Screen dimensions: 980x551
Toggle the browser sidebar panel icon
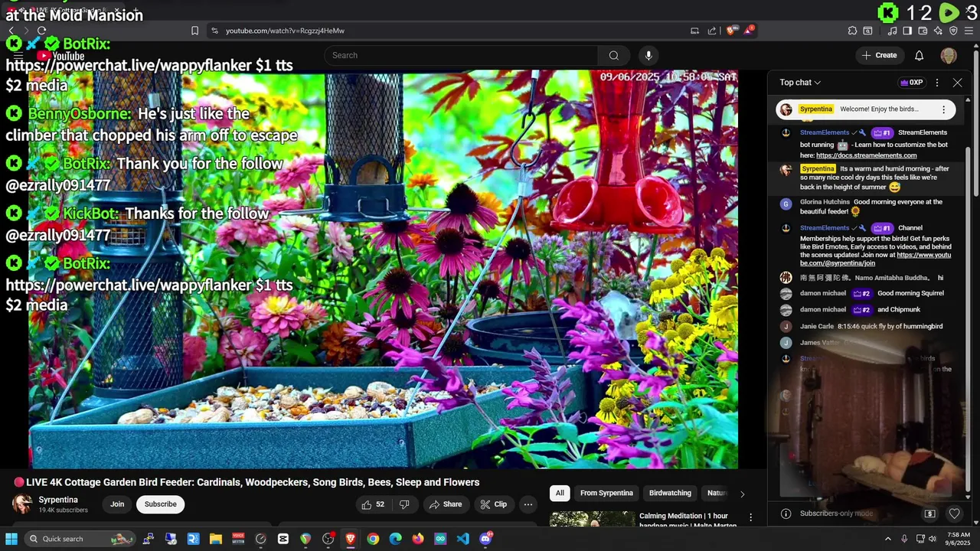[x=907, y=31]
